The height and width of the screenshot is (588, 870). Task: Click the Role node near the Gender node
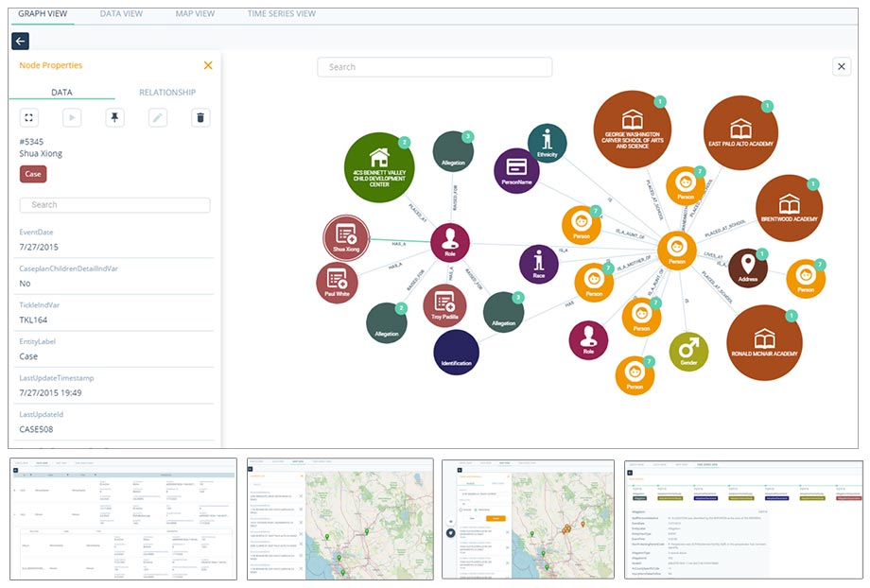coord(588,340)
